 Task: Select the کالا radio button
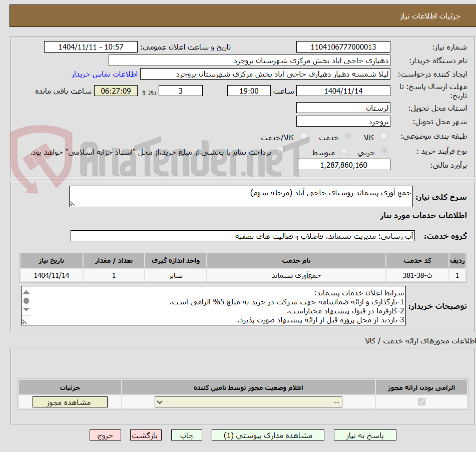pos(383,136)
